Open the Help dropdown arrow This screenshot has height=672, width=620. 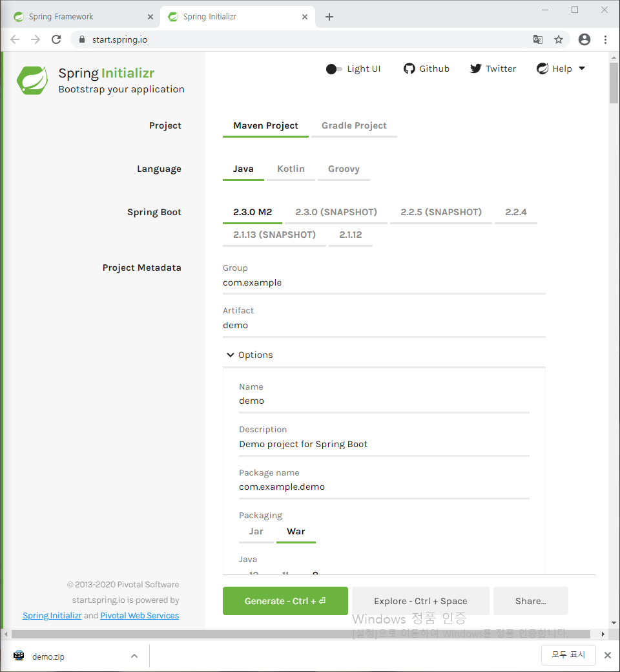pos(582,68)
